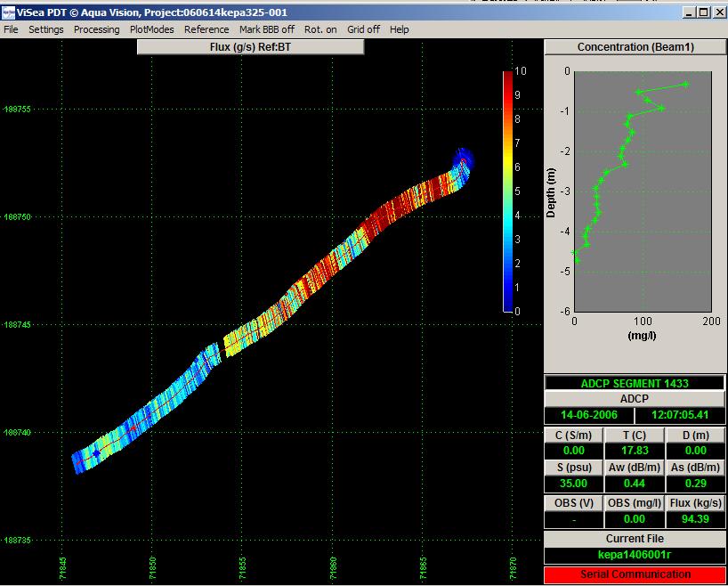This screenshot has height=586, width=728.
Task: Select the time value 12:07:05.41
Action: (680, 415)
